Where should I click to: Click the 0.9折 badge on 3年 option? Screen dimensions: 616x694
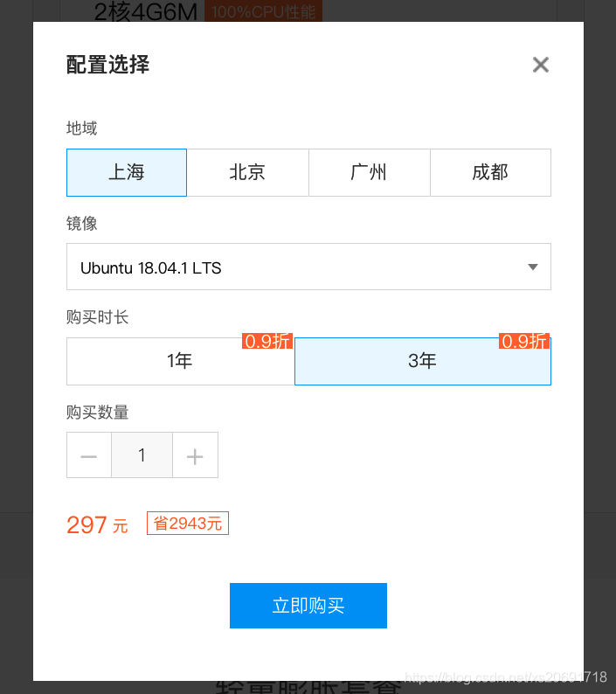(524, 341)
